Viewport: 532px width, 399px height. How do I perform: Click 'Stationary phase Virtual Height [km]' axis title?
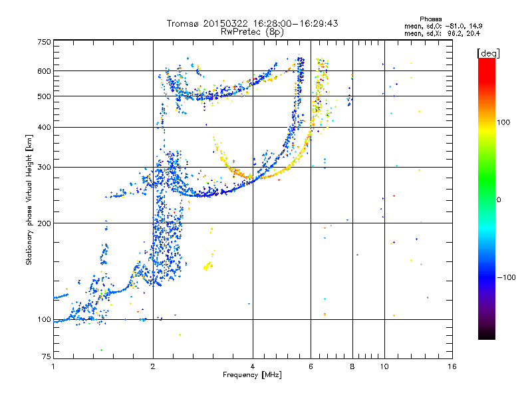coord(29,199)
